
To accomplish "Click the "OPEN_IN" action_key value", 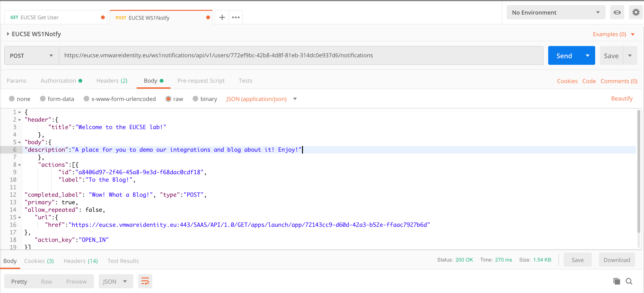I will [x=94, y=240].
